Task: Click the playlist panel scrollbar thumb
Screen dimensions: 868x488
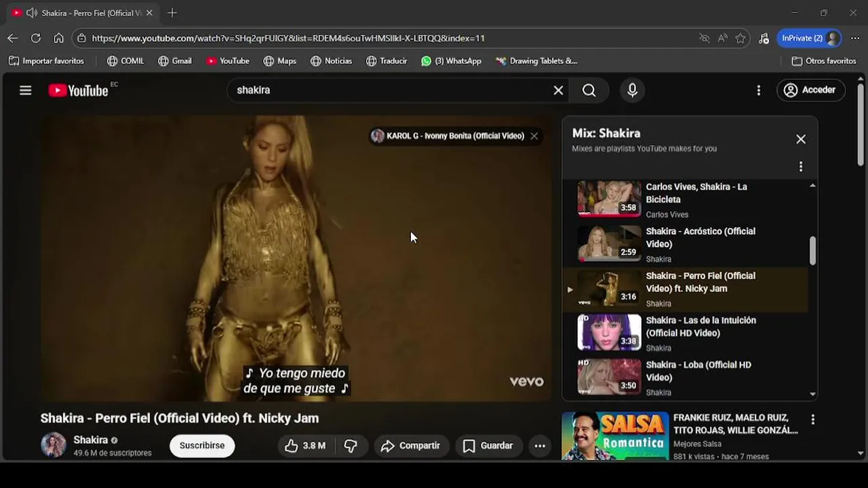Action: click(x=812, y=250)
